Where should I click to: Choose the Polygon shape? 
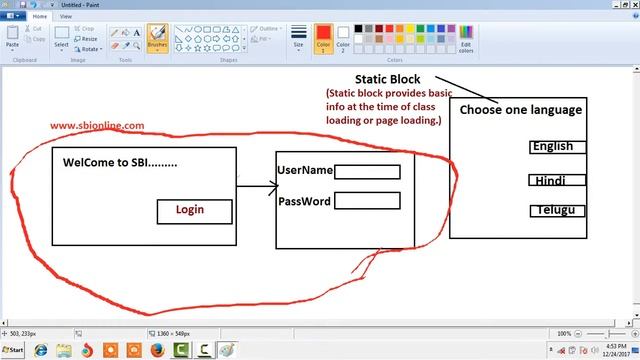(x=226, y=30)
